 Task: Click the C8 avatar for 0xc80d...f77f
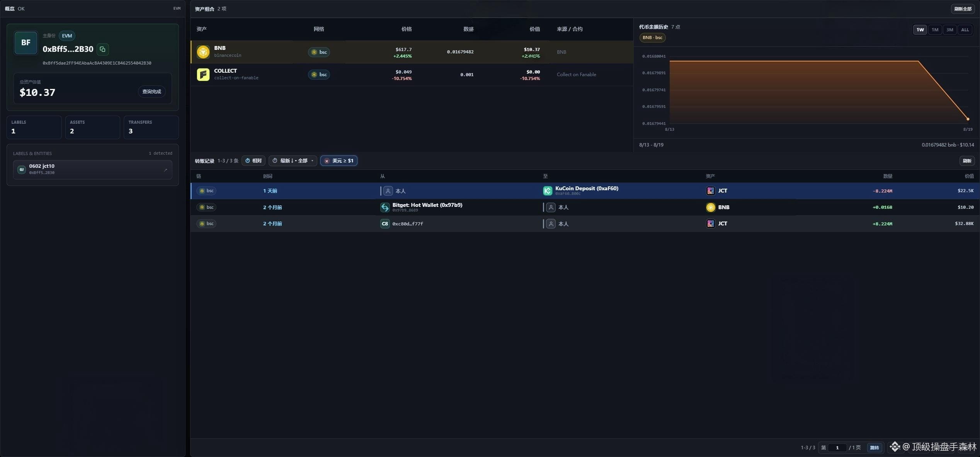point(385,223)
